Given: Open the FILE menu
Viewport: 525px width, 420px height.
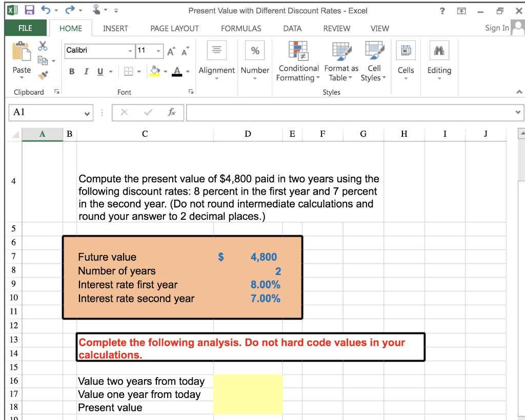Looking at the screenshot, I should point(25,29).
